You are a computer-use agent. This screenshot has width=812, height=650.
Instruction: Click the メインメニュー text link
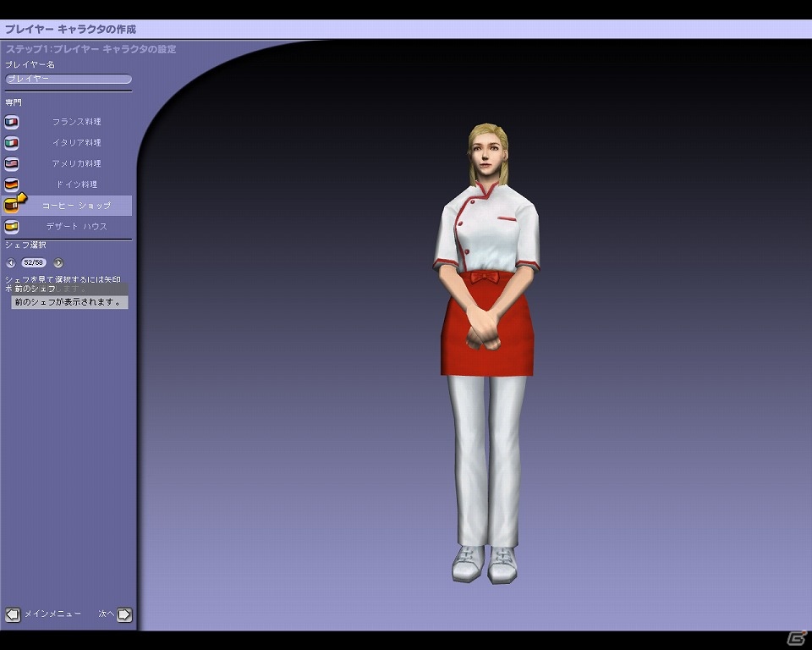(52, 614)
